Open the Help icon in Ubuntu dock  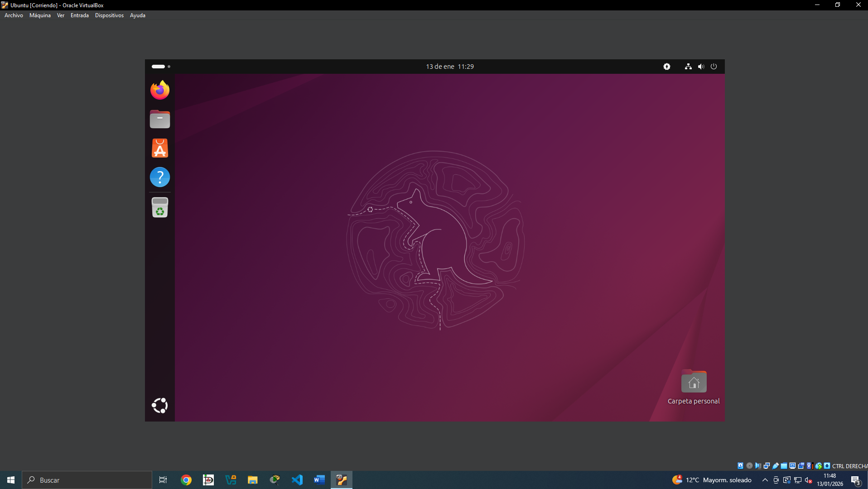pos(160,177)
